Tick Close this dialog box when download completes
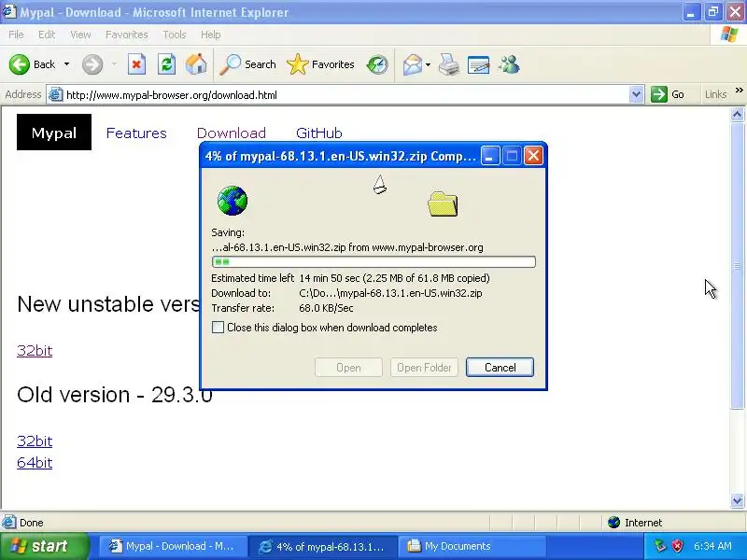Screen dimensions: 747x560 [x=218, y=328]
